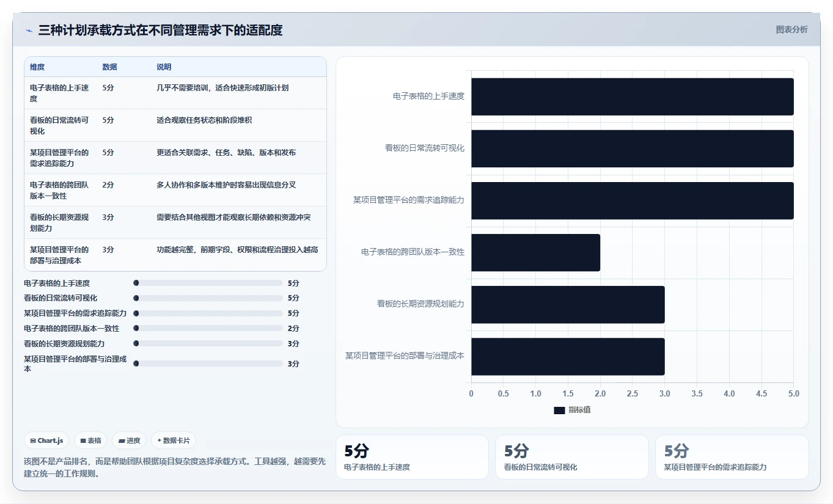Click table cell 某项目管理平台的需求追踪能力
The height and width of the screenshot is (504, 833).
(60, 158)
